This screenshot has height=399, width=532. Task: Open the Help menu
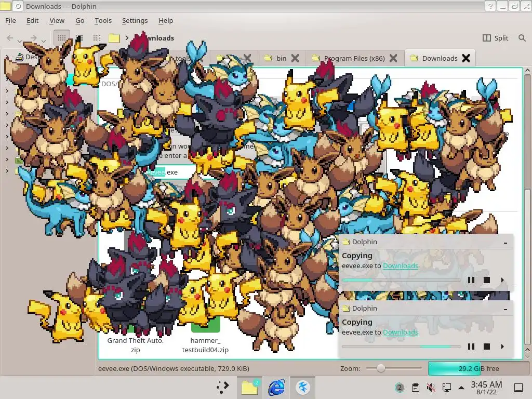click(x=166, y=20)
